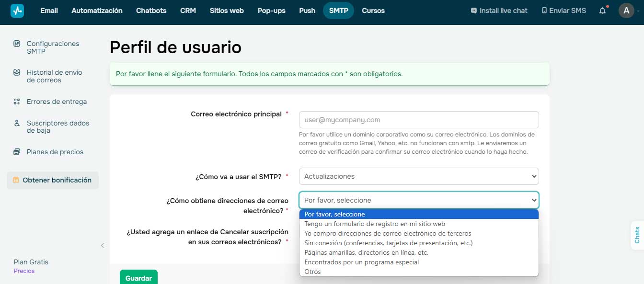The image size is (644, 284).
Task: Focus the Correo electrónico principal input field
Action: tap(418, 120)
